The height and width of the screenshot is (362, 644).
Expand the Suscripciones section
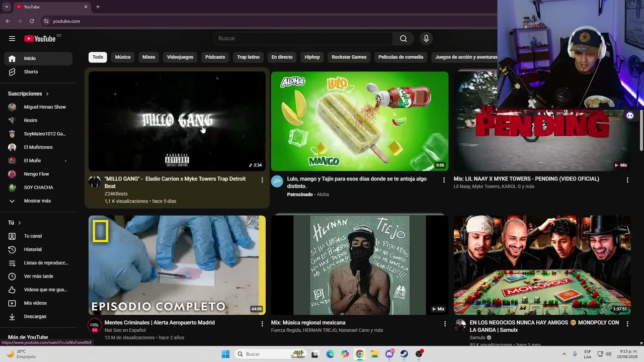(x=29, y=94)
